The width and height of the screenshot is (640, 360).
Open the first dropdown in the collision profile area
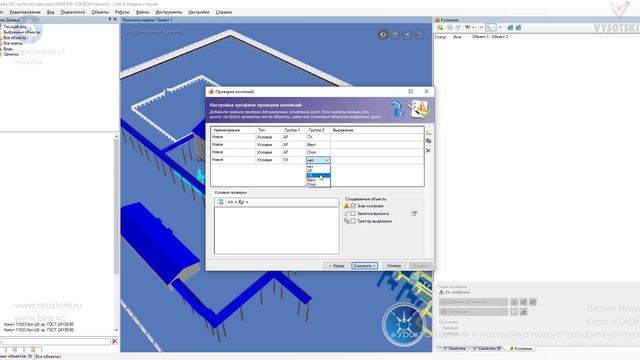tap(473, 302)
